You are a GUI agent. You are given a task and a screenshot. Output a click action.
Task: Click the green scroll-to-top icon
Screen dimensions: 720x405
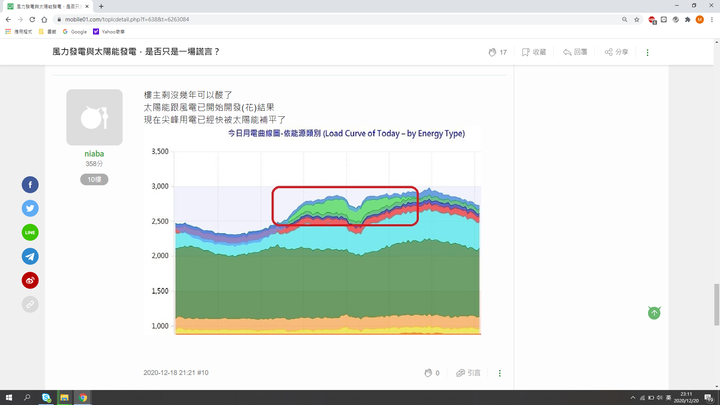click(654, 313)
